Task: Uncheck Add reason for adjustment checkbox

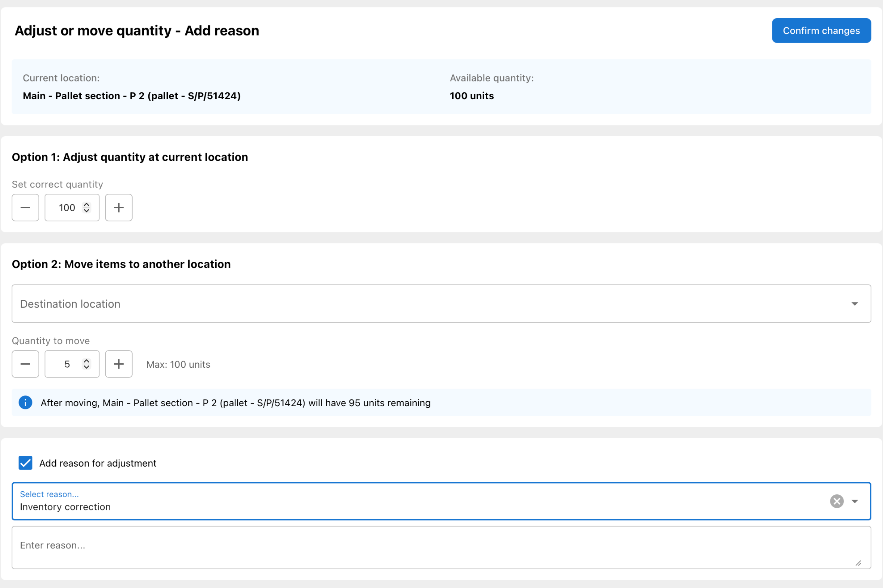Action: point(25,463)
